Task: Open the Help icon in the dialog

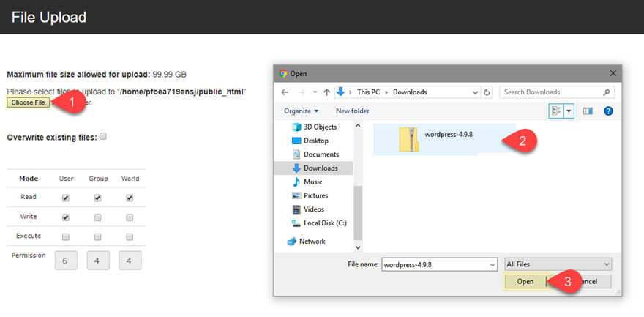Action: [608, 111]
